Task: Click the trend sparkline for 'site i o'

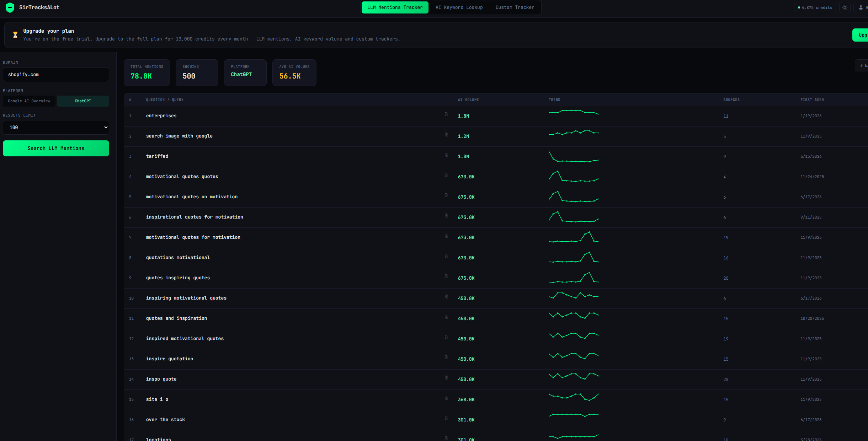Action: pos(573,397)
